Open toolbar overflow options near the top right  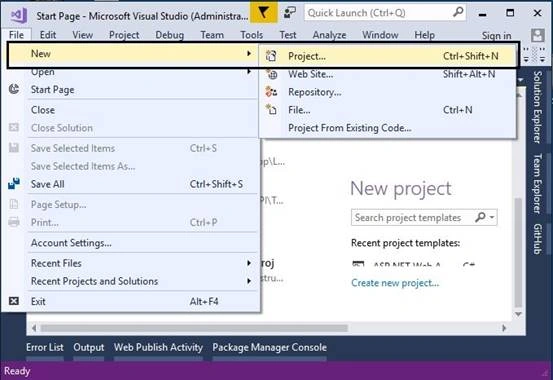coord(542,59)
